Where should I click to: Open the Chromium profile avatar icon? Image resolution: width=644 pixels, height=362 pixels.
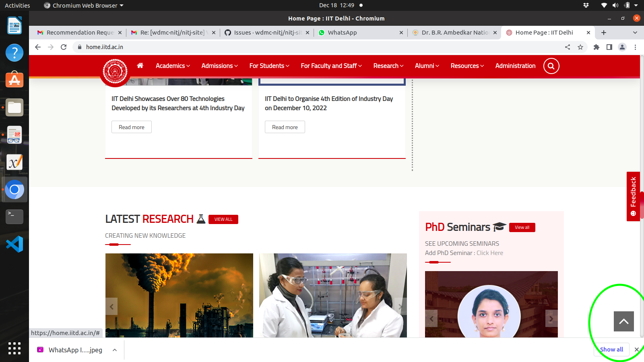(622, 47)
